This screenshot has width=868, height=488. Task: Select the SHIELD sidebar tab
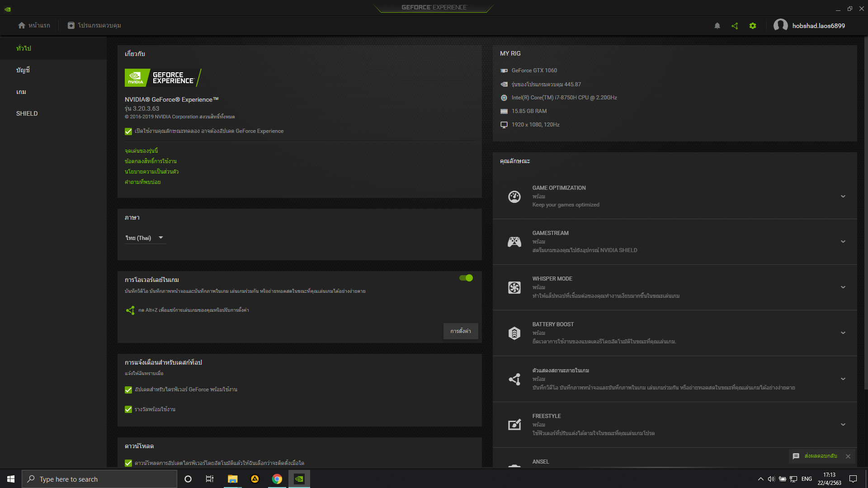pos(53,113)
